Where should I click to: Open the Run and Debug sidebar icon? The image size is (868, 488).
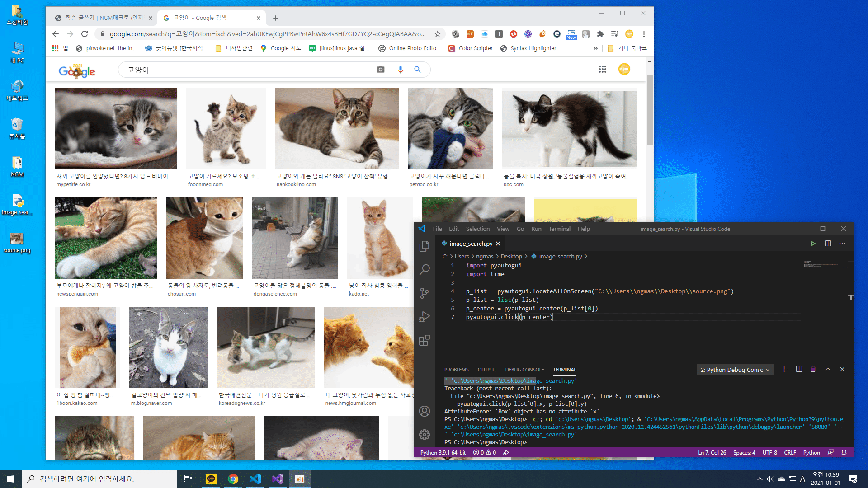(424, 317)
